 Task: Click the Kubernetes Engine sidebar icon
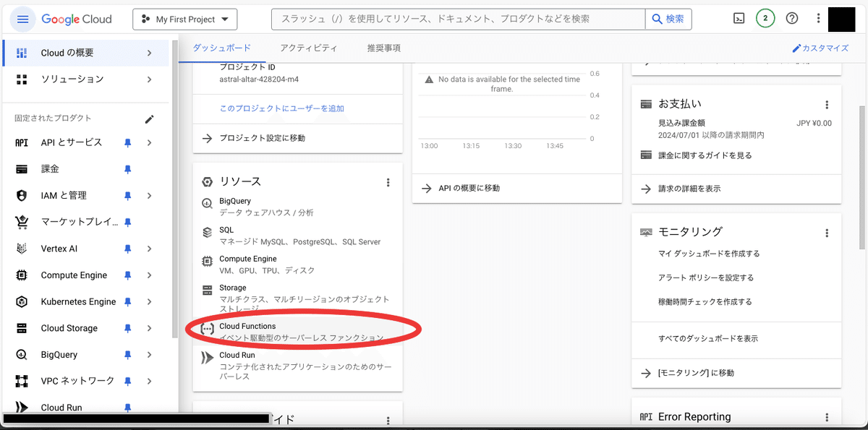[22, 301]
